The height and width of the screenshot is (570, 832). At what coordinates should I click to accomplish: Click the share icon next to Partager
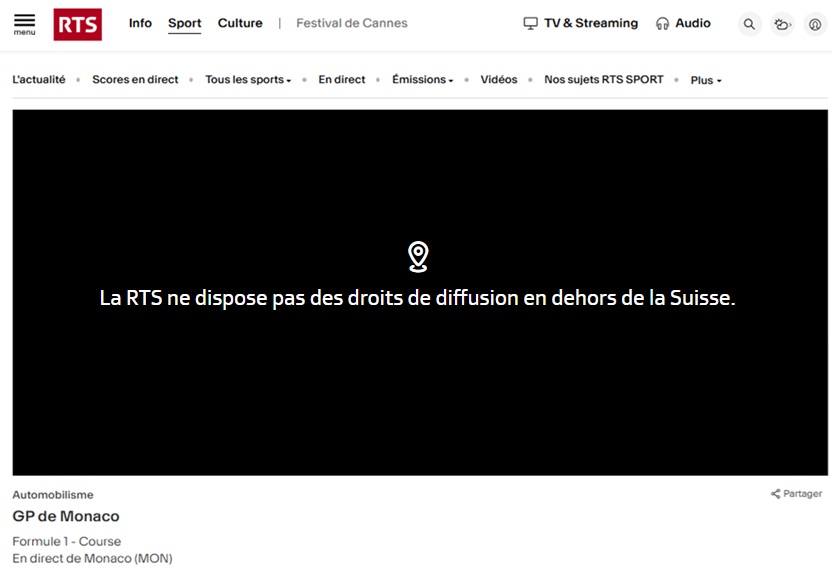(x=775, y=494)
